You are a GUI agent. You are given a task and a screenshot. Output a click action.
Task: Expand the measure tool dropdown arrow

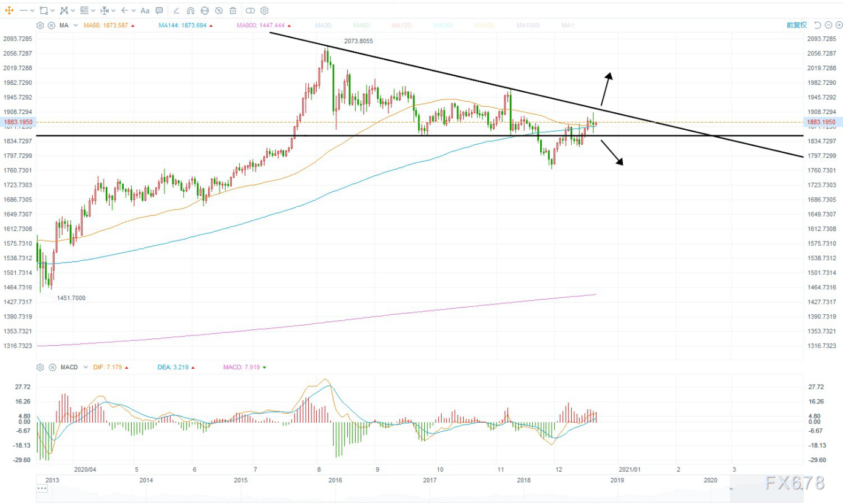click(113, 10)
